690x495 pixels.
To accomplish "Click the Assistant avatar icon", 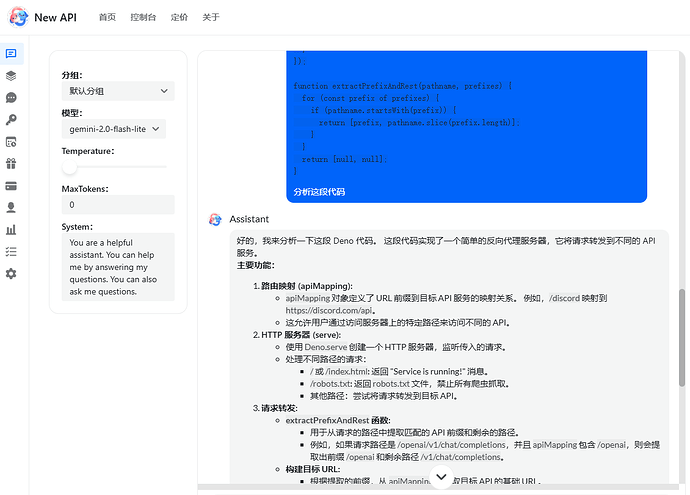I will 215,219.
